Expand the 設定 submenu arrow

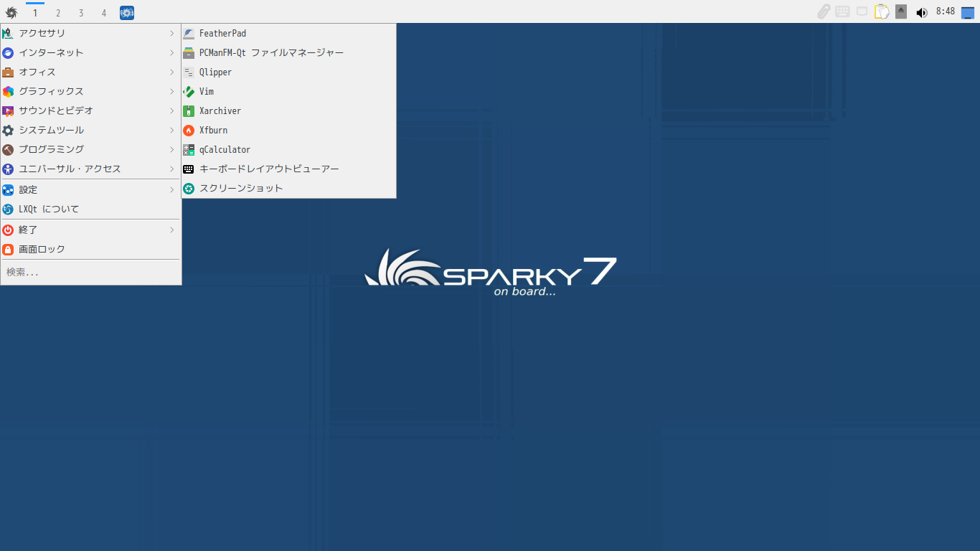point(172,190)
